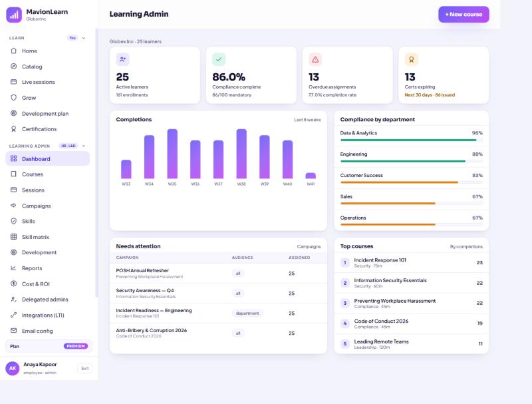Click the Customer Success compliance bar
This screenshot has width=532, height=404.
tap(412, 182)
